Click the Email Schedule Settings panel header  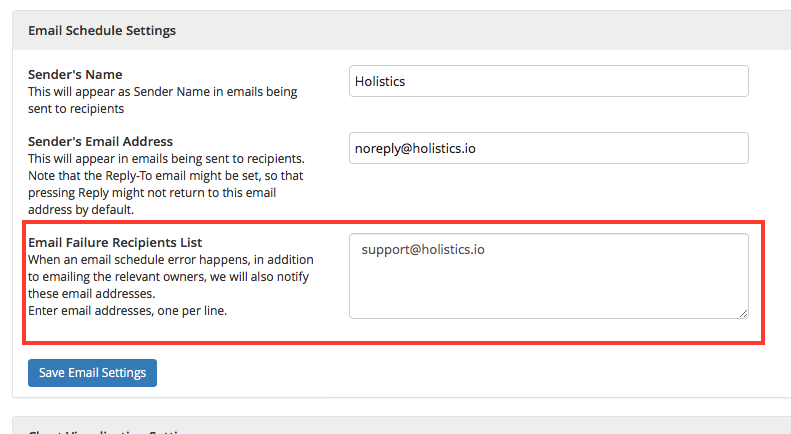[x=401, y=30]
